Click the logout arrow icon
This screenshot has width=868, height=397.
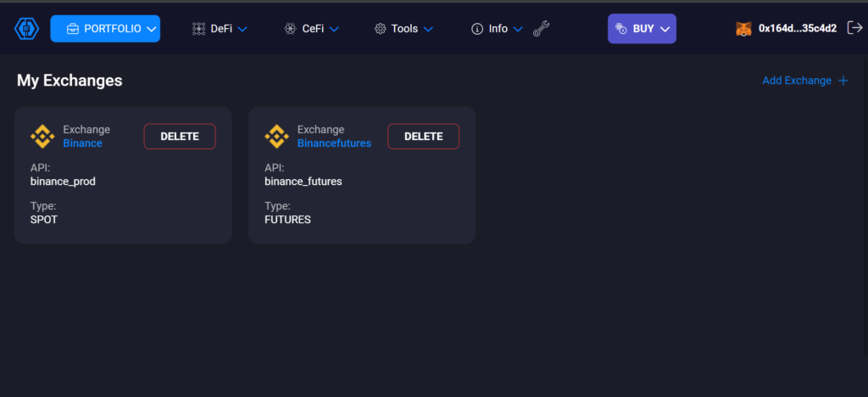click(x=854, y=28)
